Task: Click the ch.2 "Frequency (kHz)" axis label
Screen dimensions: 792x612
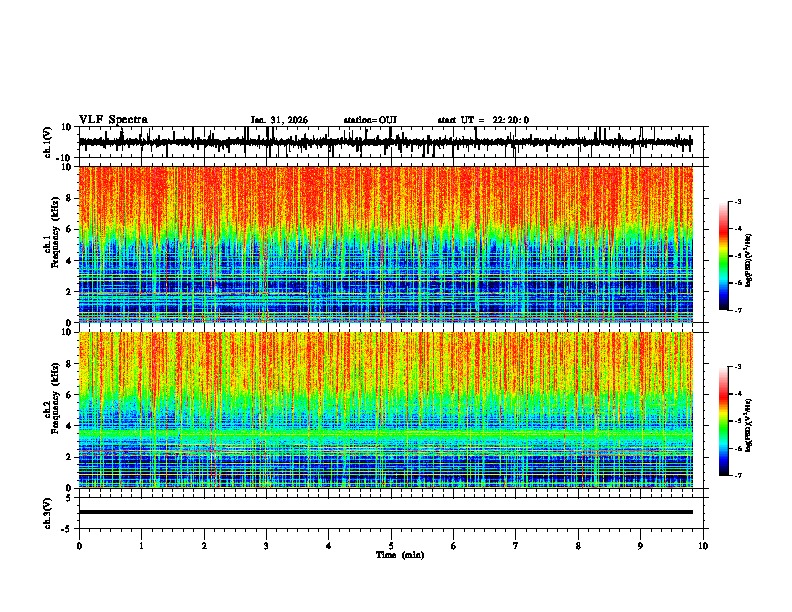Action: click(x=55, y=398)
